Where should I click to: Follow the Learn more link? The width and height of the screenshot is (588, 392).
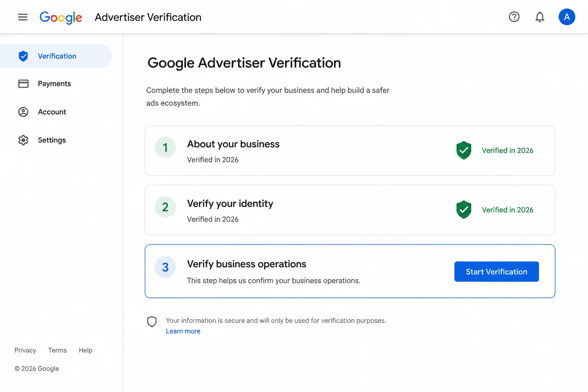click(x=183, y=331)
